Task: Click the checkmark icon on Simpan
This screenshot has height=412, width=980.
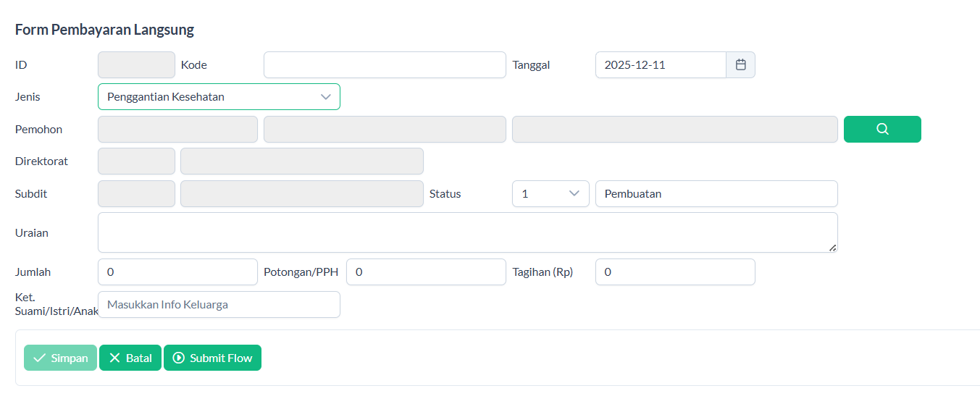Action: [x=40, y=358]
